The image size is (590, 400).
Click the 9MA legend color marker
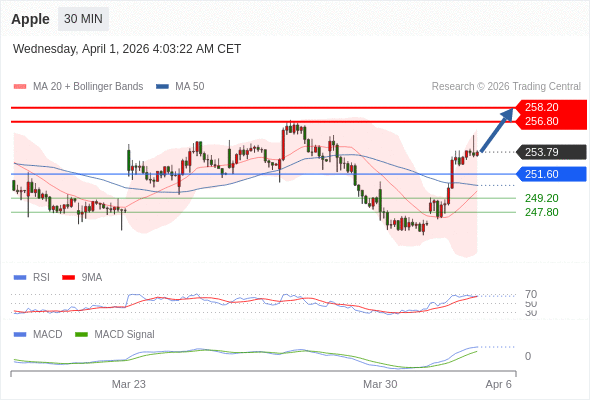coord(68,278)
